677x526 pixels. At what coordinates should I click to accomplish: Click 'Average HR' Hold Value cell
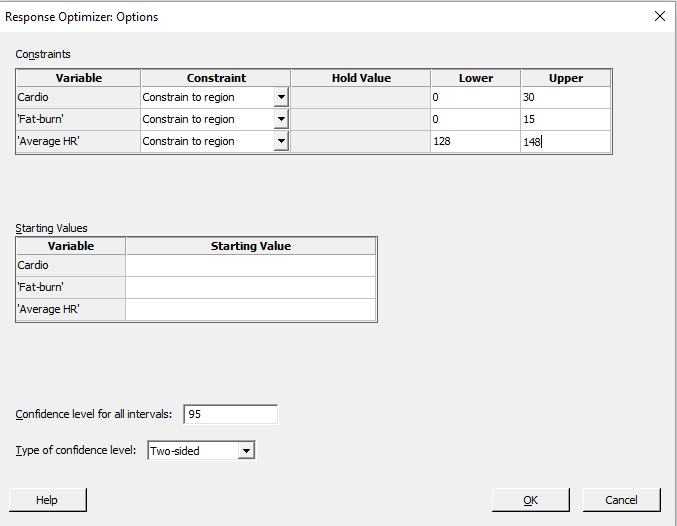[360, 142]
